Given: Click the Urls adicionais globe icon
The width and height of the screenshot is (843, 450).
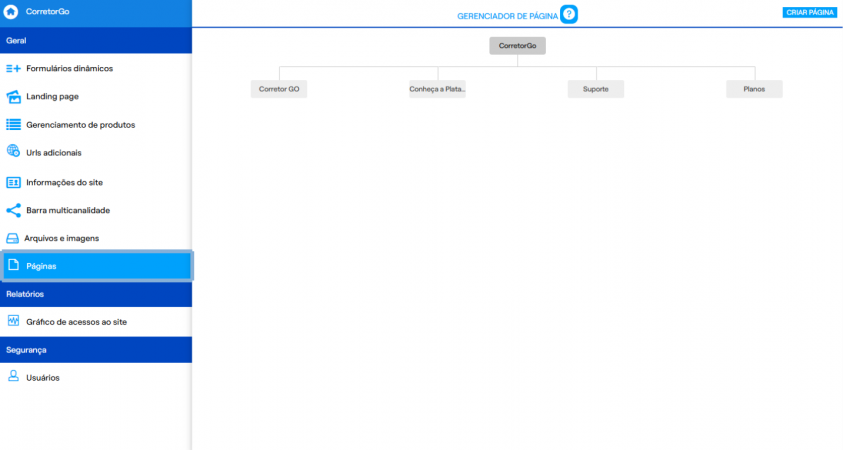Looking at the screenshot, I should click(13, 151).
